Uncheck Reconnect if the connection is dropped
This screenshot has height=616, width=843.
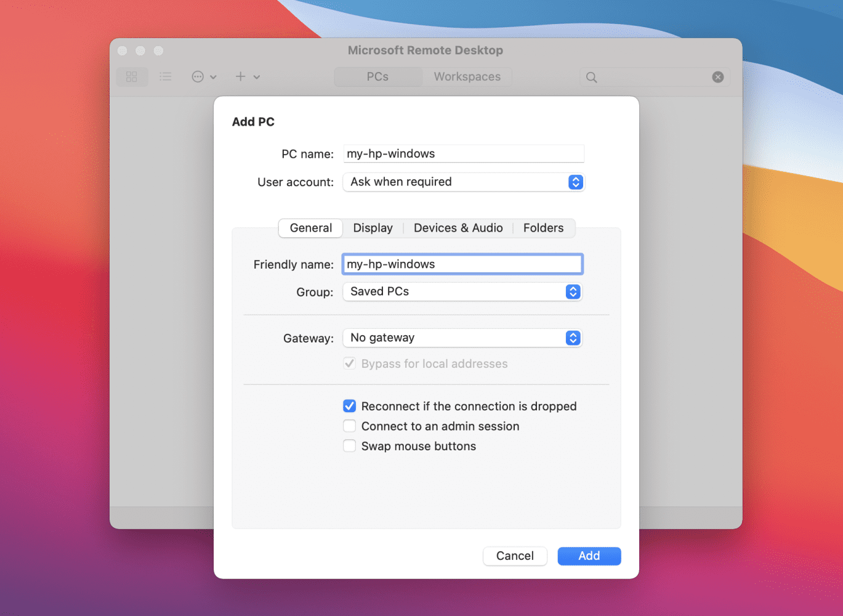(x=350, y=406)
